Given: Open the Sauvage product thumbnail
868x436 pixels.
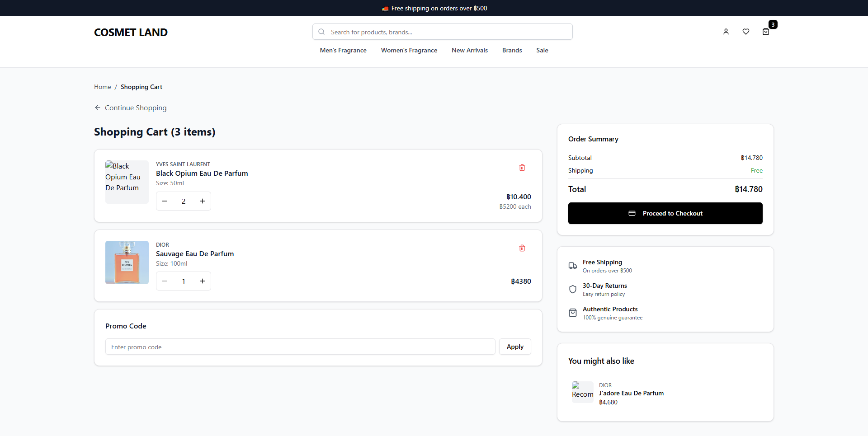Looking at the screenshot, I should pyautogui.click(x=127, y=263).
